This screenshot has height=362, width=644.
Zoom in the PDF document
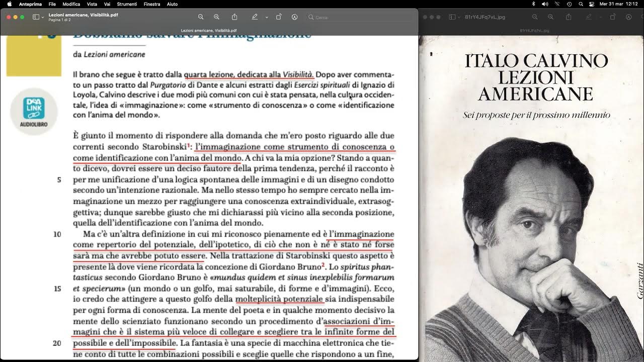pos(216,17)
